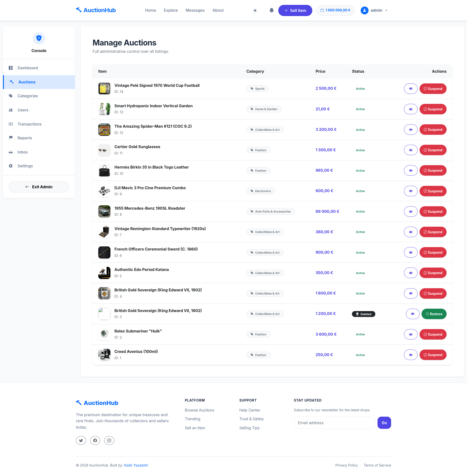Go to the Explore menu item
This screenshot has height=476, width=467.
(171, 10)
